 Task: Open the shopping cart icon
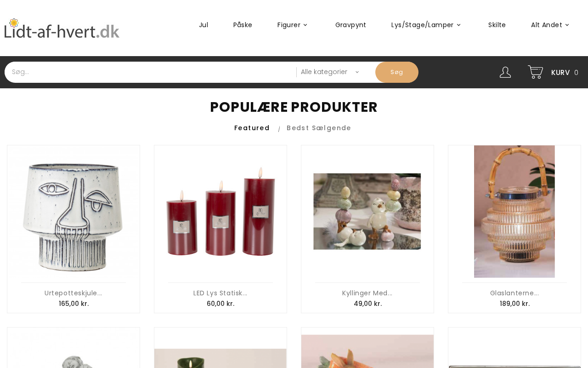535,72
